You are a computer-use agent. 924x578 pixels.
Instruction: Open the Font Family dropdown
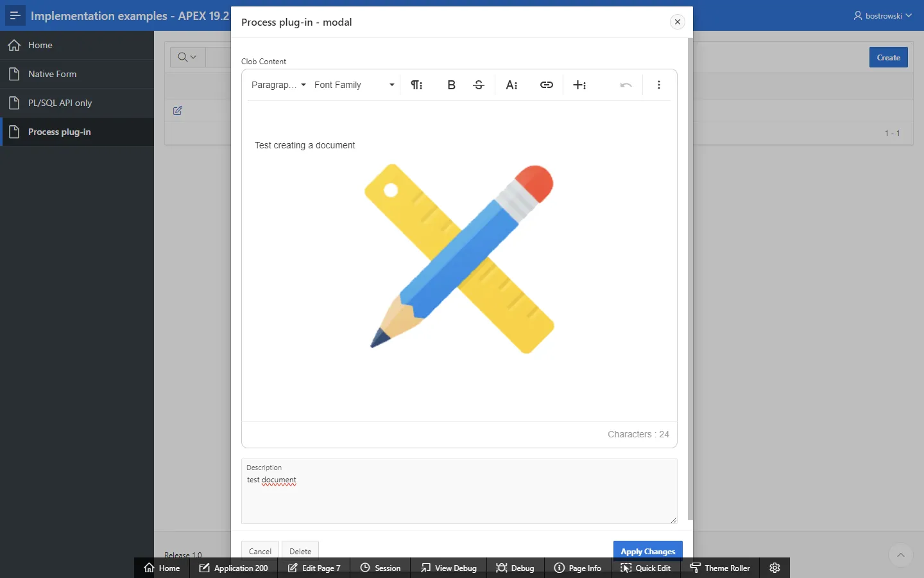(354, 85)
